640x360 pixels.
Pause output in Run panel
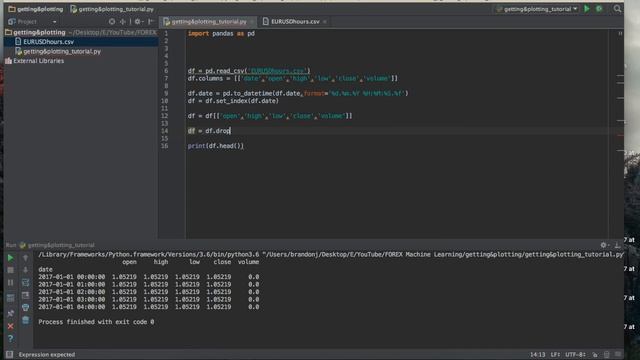(11, 282)
